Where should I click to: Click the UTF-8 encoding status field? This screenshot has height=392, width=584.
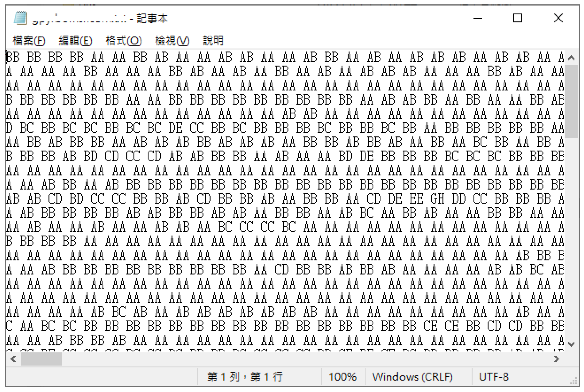coord(494,377)
